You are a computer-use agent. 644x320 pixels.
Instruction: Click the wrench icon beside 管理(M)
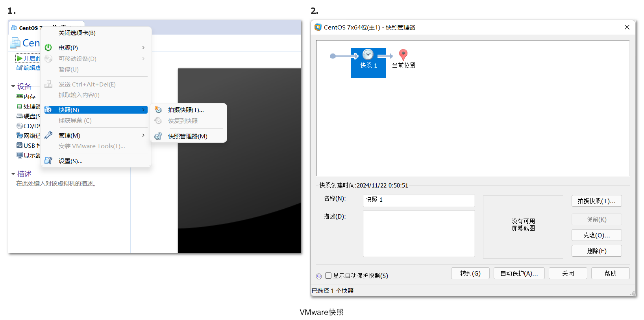48,135
